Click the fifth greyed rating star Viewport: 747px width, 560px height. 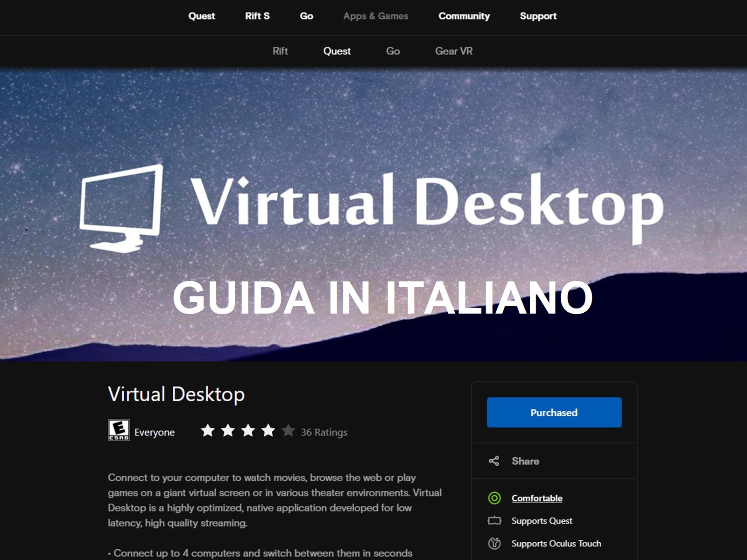coord(289,430)
